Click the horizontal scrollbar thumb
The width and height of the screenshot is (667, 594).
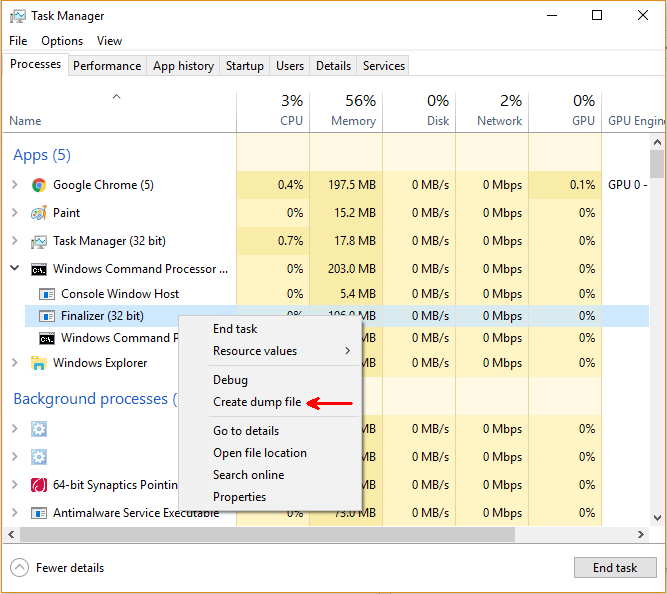tap(267, 534)
